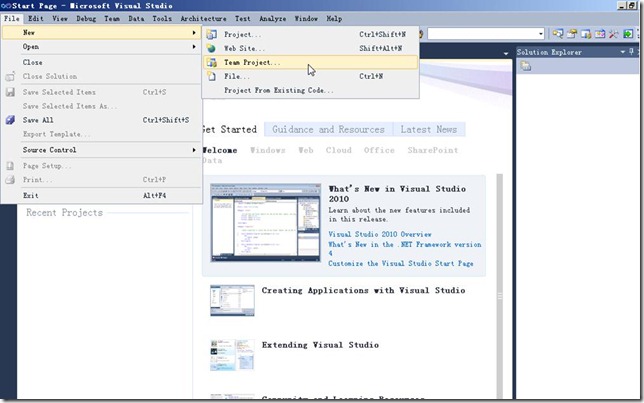The height and width of the screenshot is (403, 644).
Task: Click the toolbar icon with the people figures
Action: coord(572,34)
